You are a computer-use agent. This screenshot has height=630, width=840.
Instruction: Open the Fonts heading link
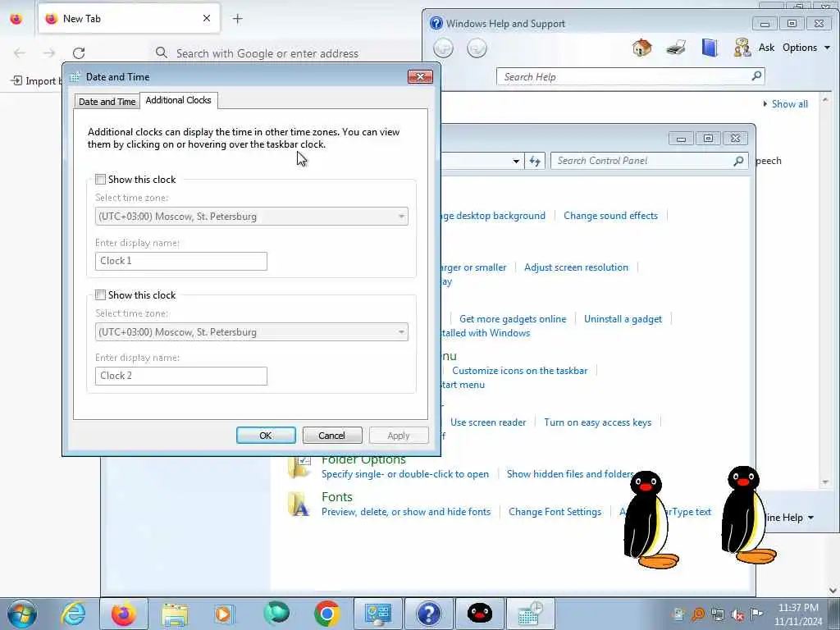coord(337,496)
